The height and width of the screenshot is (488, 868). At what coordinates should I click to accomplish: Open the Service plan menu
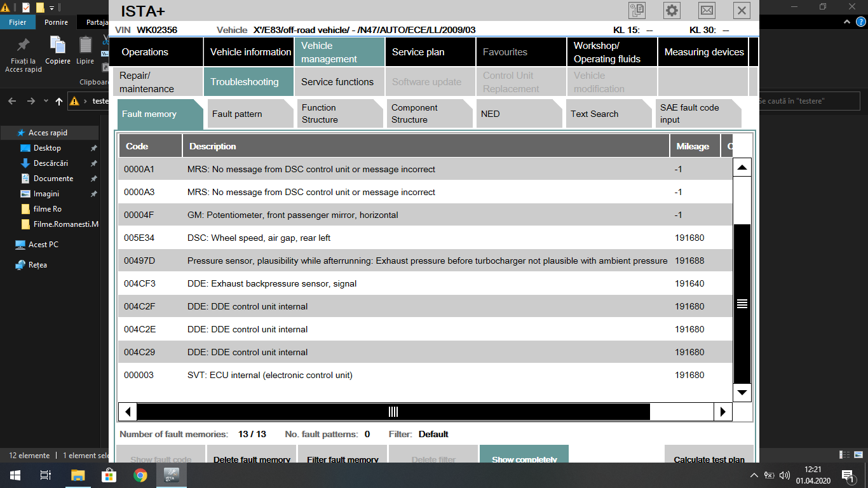430,52
